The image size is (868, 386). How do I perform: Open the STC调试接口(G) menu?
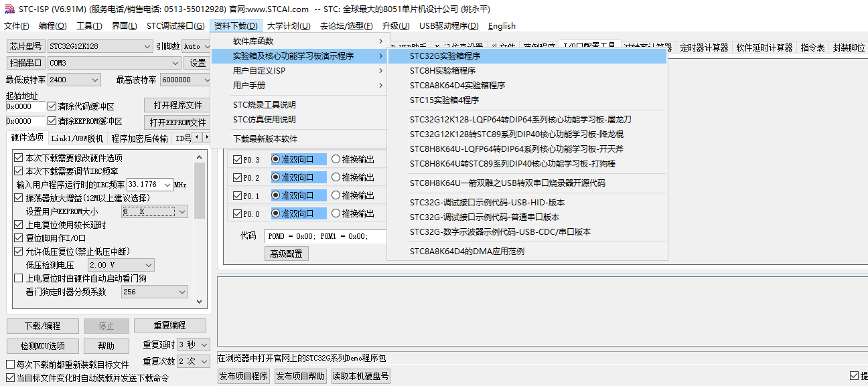[x=175, y=26]
